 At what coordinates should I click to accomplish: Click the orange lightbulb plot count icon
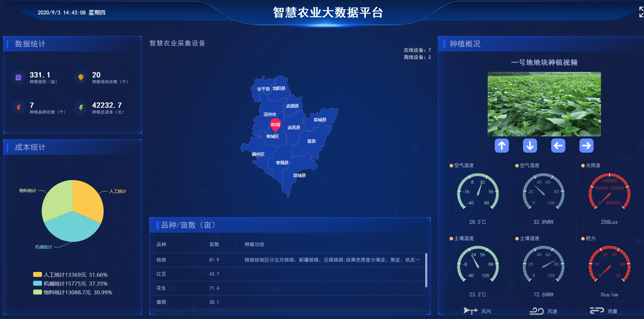coord(81,78)
